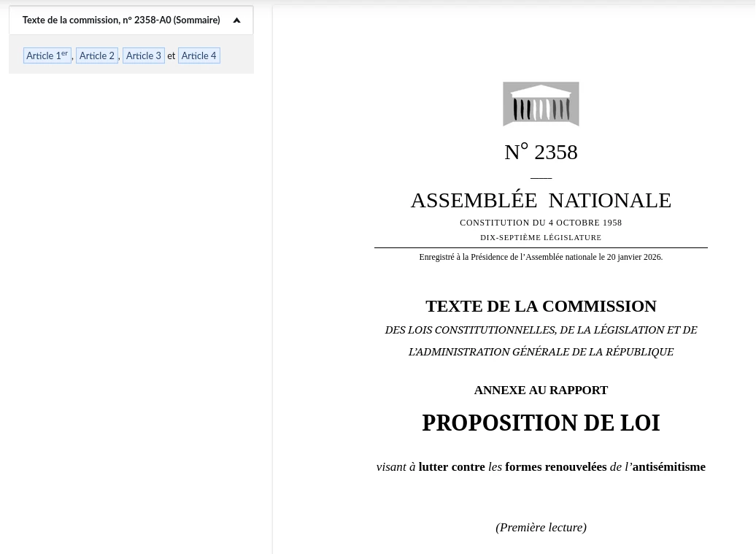
Task: Click the bold word 'antisémitisme'
Action: click(668, 467)
